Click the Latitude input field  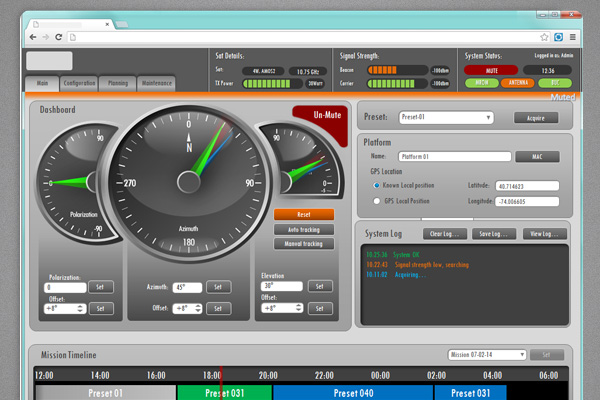(529, 185)
